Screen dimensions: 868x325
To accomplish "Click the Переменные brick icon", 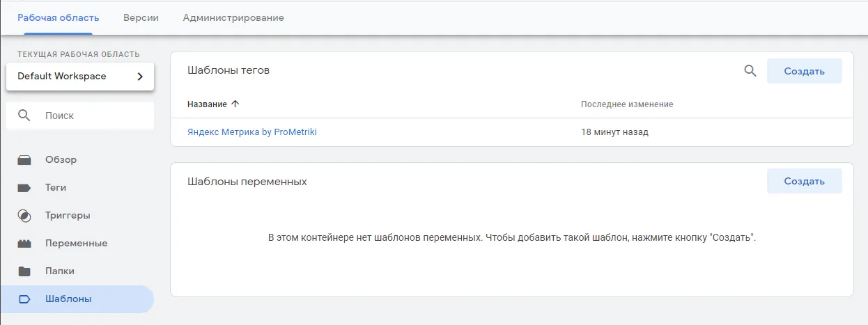I will [24, 244].
